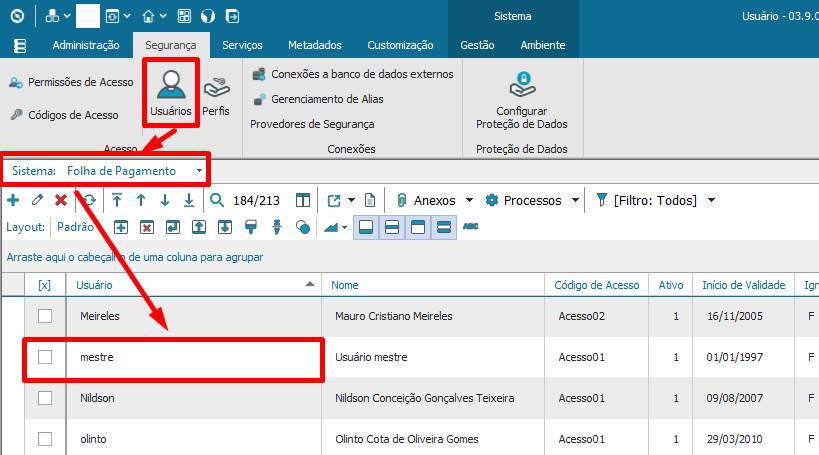
Task: Go to first record arrow
Action: pyautogui.click(x=117, y=200)
